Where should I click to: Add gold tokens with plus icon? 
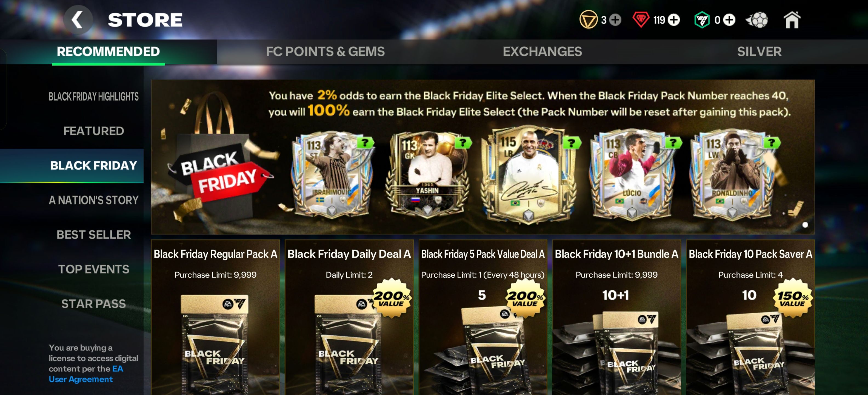pyautogui.click(x=615, y=20)
